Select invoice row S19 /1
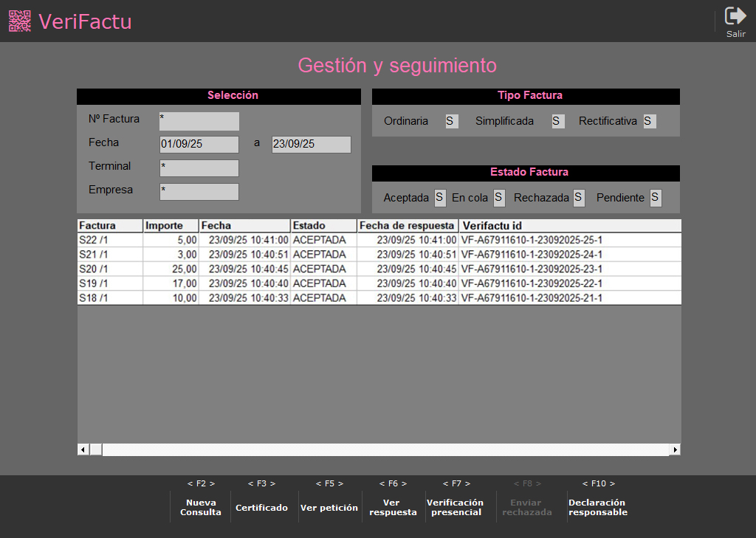The height and width of the screenshot is (538, 756). click(x=379, y=283)
